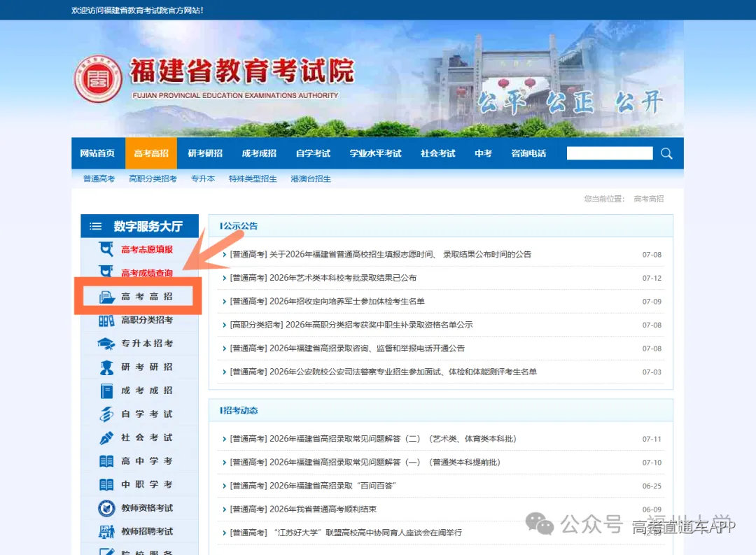Click the 数字服务大厅 list menu icon

(95, 226)
